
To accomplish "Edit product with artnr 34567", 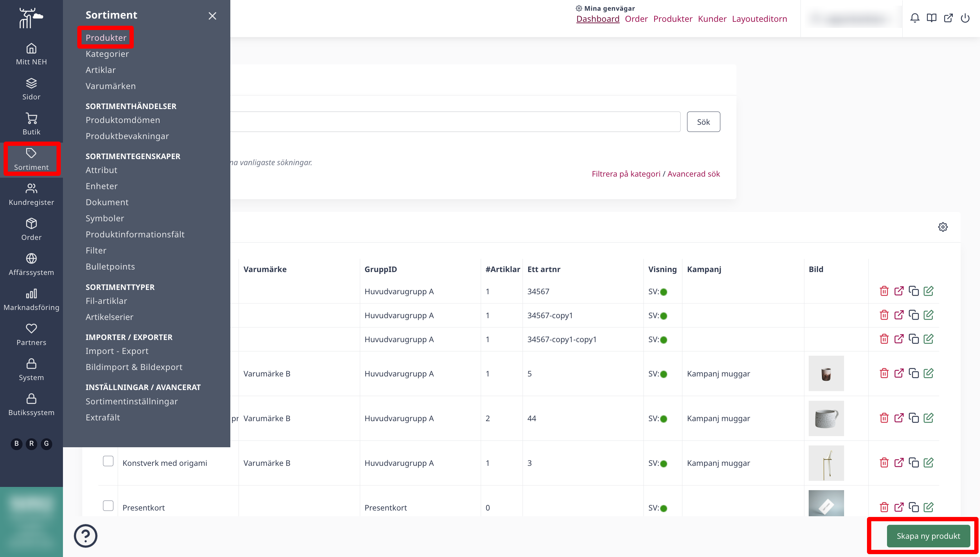I will click(x=928, y=291).
